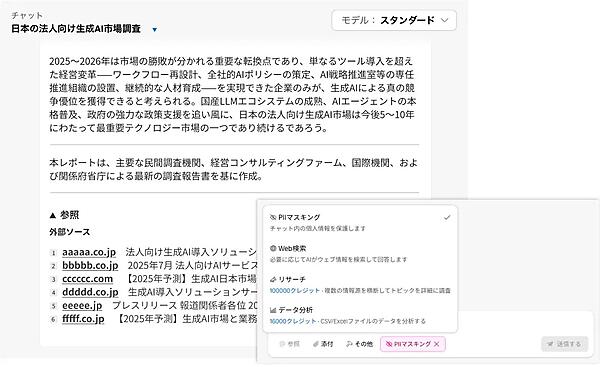Enable the Web検索 option
Viewport: 600px width, 367px height.
pyautogui.click(x=360, y=253)
